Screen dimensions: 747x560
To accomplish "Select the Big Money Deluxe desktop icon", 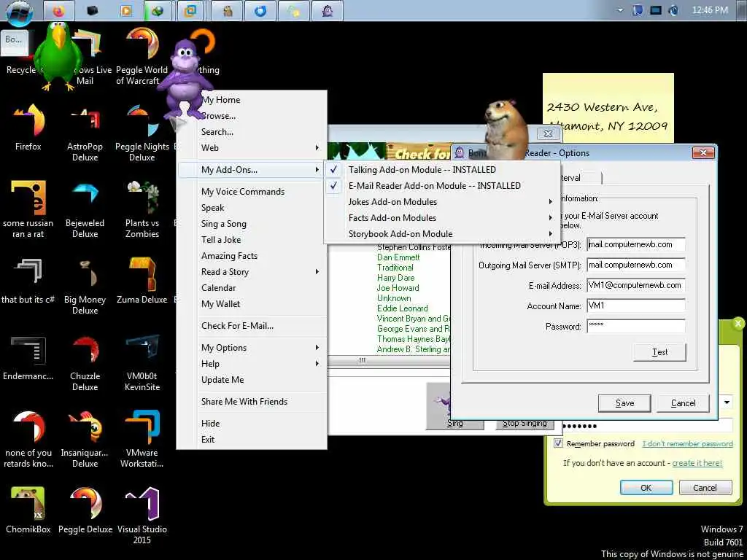I will 85,287.
